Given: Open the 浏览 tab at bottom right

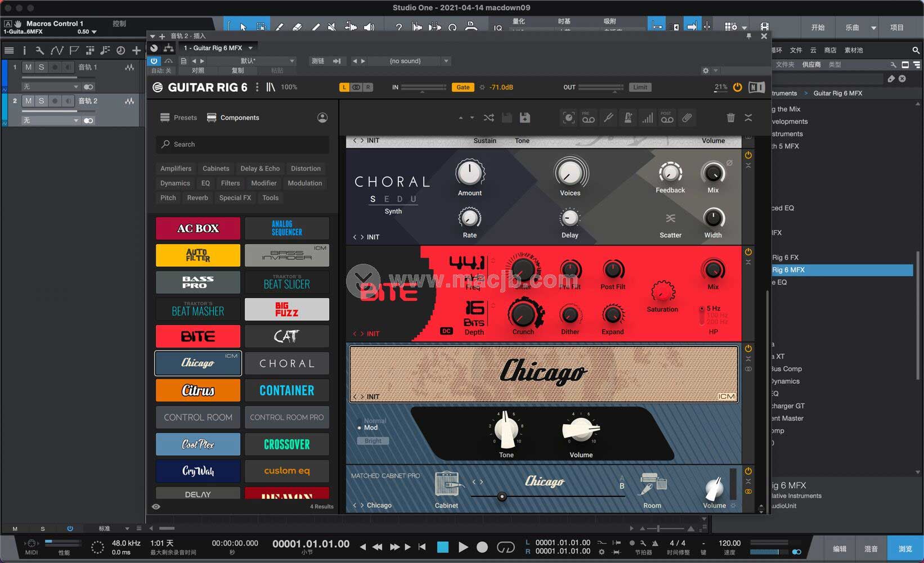Looking at the screenshot, I should (x=905, y=549).
